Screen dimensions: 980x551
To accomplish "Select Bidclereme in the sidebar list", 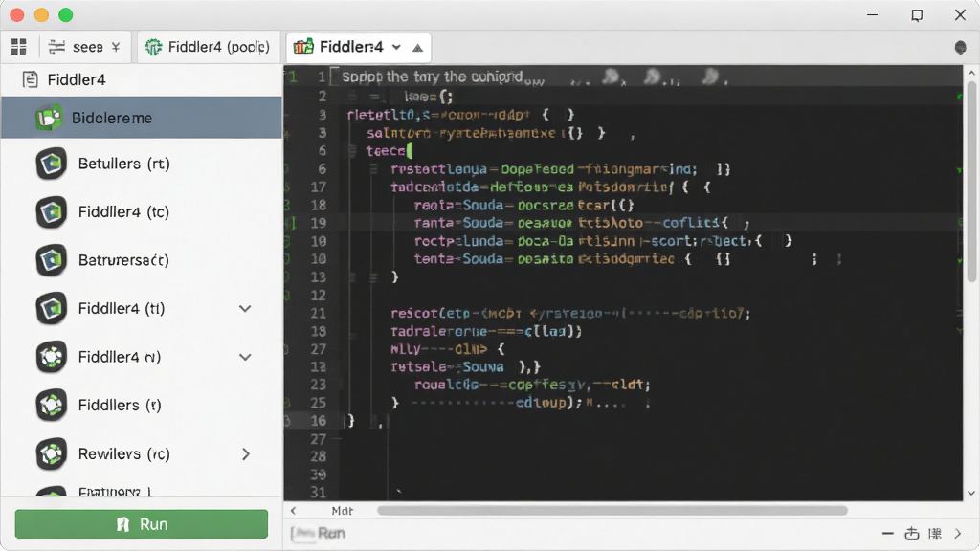I will 142,118.
